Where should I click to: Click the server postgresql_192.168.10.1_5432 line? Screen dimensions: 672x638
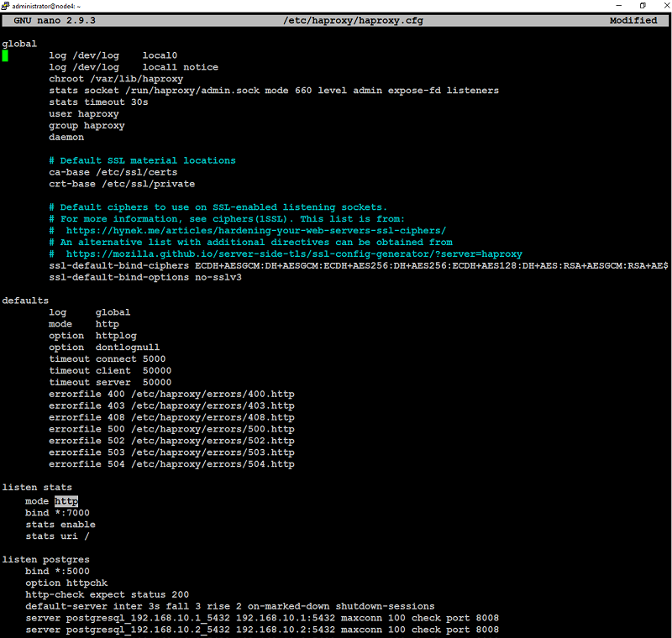[x=262, y=619]
